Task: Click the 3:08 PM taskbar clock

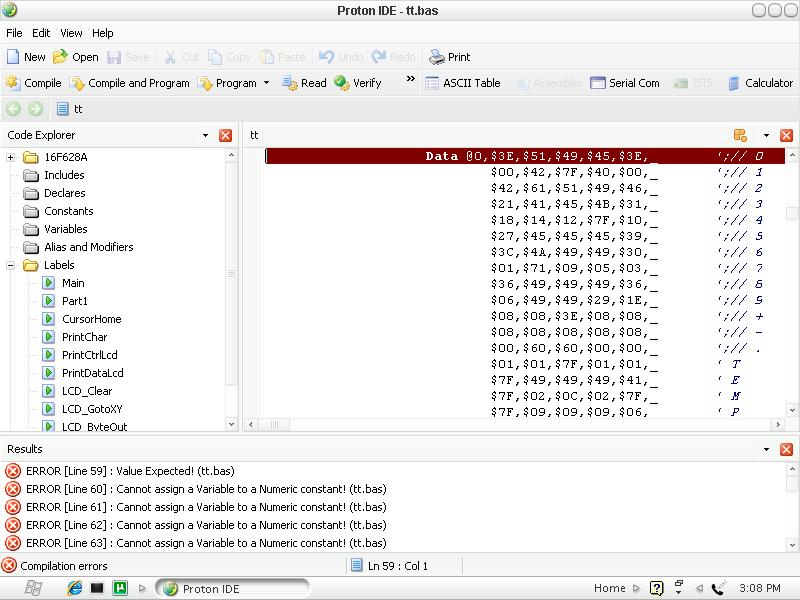Action: pos(760,588)
